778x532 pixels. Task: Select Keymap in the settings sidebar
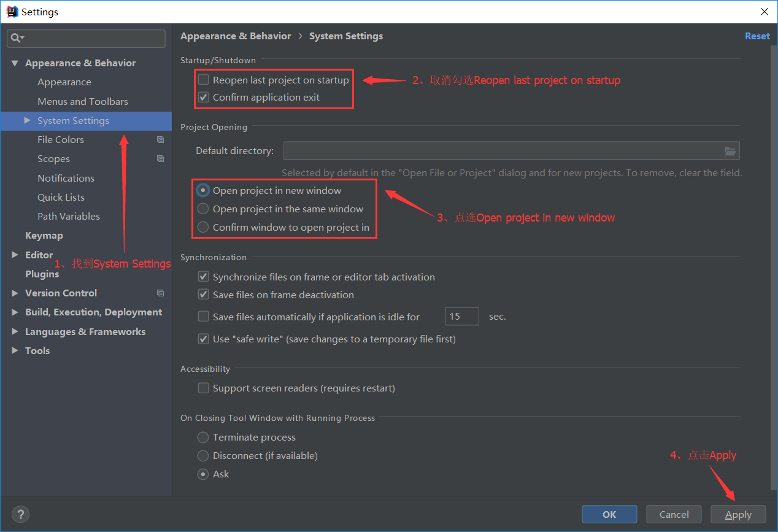click(x=44, y=235)
